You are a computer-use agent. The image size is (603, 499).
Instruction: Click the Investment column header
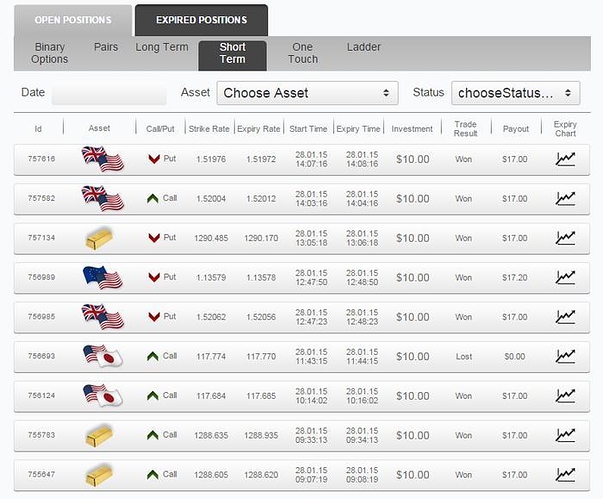tap(412, 129)
